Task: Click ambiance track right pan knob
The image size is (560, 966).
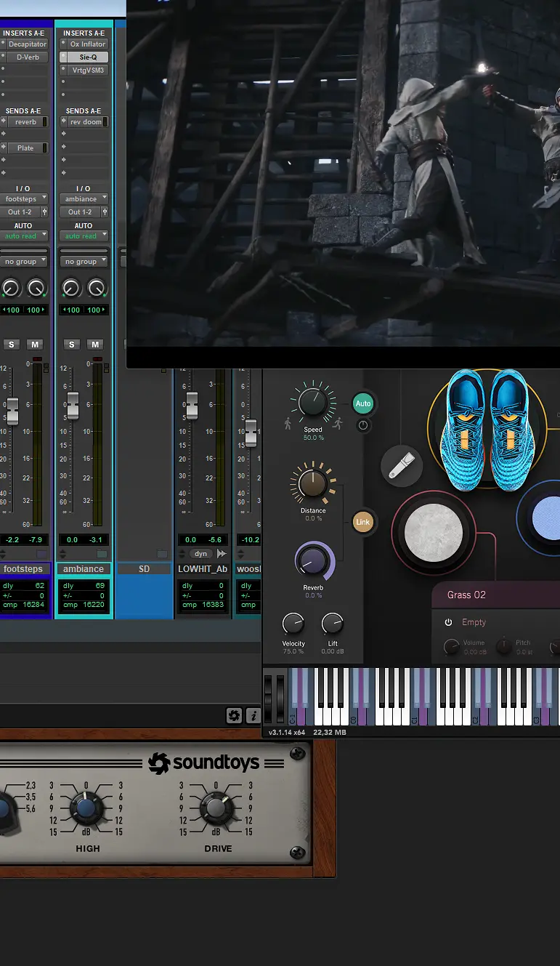Action: (x=97, y=289)
